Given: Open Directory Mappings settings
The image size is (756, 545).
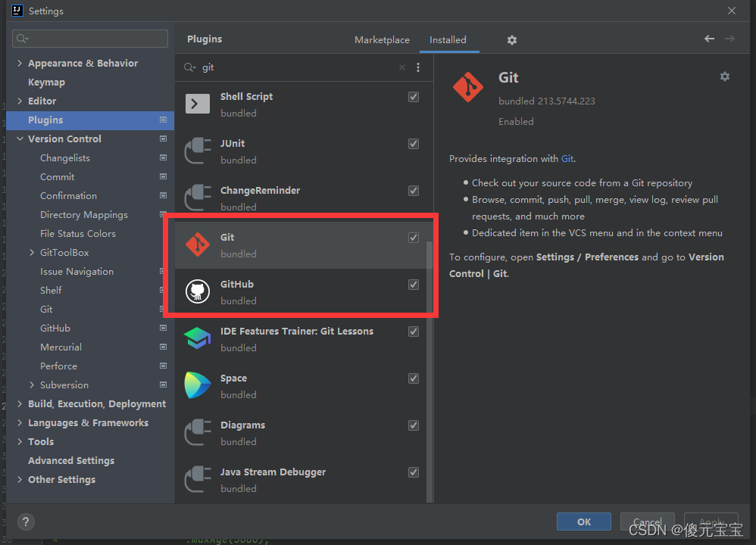Looking at the screenshot, I should [84, 215].
